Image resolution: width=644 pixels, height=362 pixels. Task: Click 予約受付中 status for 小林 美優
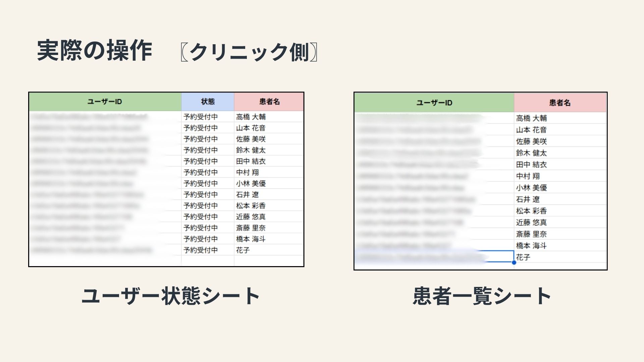(x=201, y=183)
